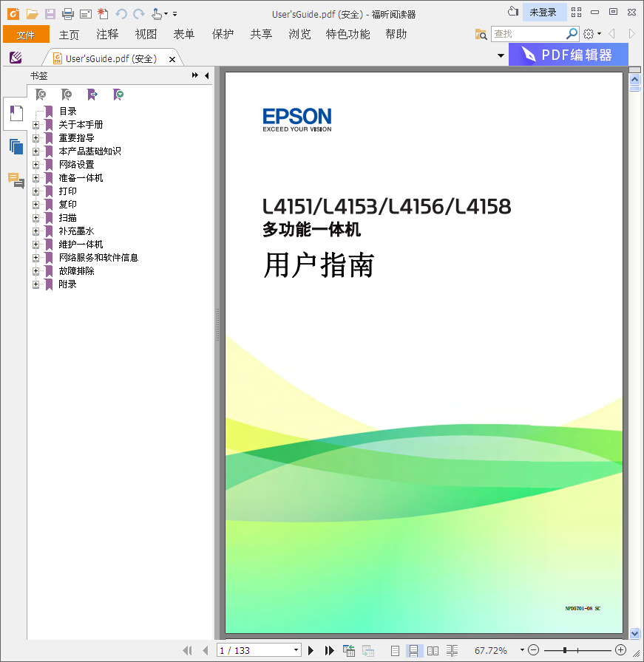Click the advanced search folder icon

tap(481, 34)
